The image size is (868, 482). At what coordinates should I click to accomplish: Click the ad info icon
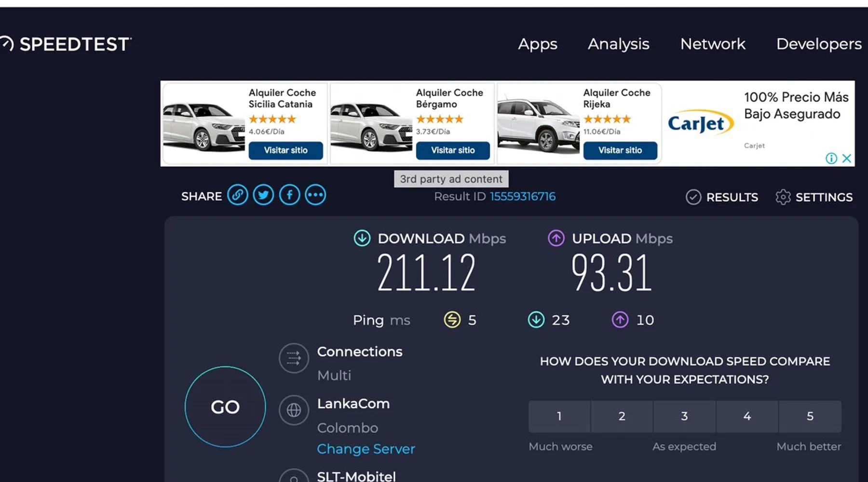[x=831, y=158]
